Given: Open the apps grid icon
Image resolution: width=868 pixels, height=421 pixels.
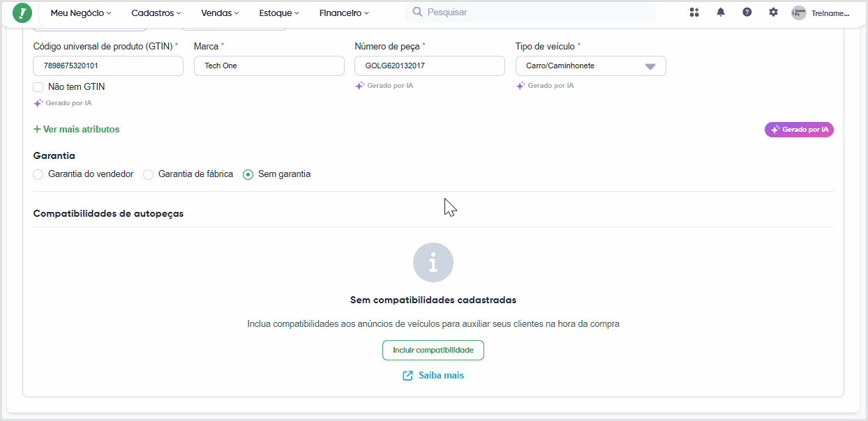Looking at the screenshot, I should pyautogui.click(x=694, y=13).
